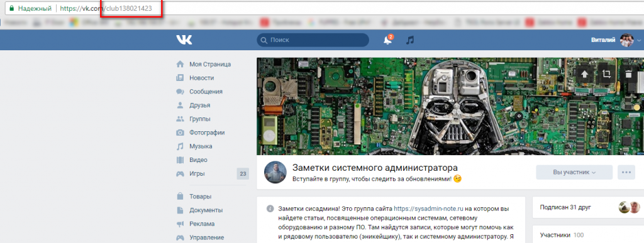Open Участники 100 members list
Image resolution: width=644 pixels, height=243 pixels.
point(562,235)
